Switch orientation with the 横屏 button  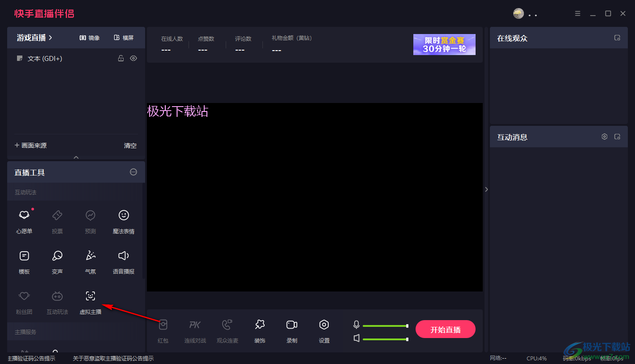[x=124, y=38]
